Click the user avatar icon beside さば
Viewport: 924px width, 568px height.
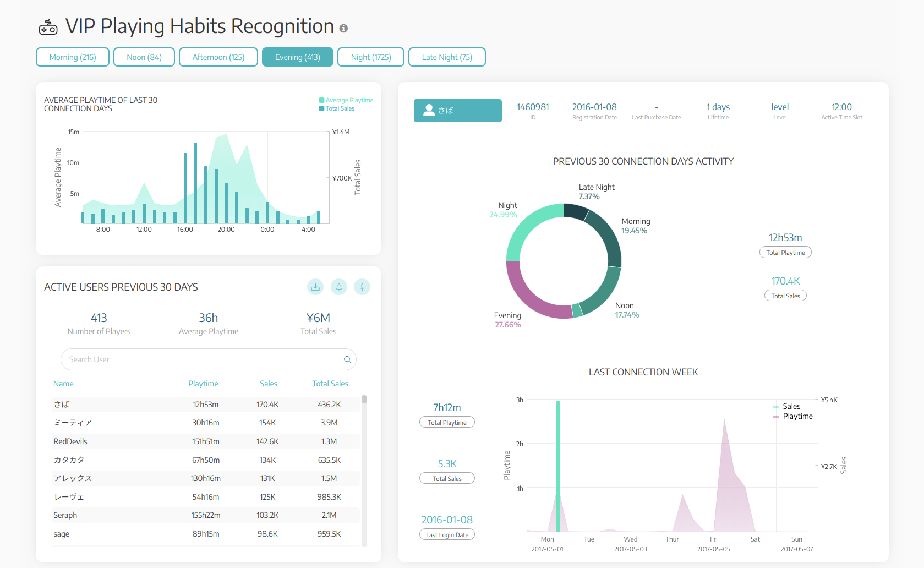click(429, 110)
